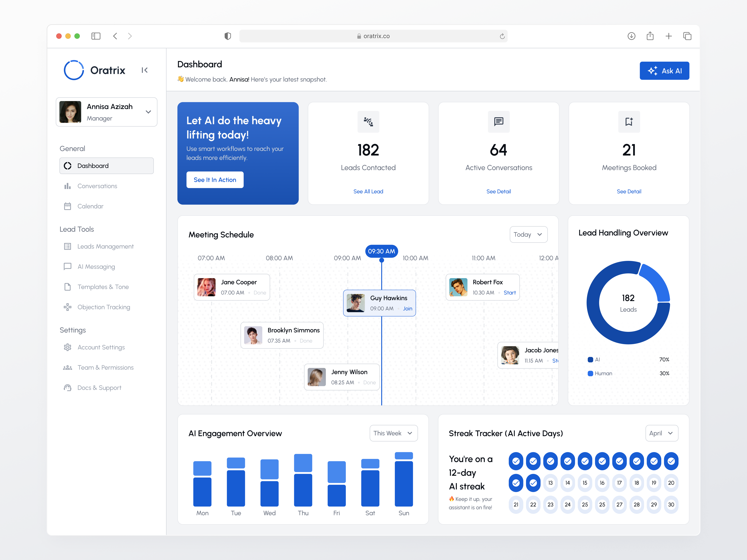The height and width of the screenshot is (560, 747).
Task: Reload the page in the address bar
Action: coord(502,36)
